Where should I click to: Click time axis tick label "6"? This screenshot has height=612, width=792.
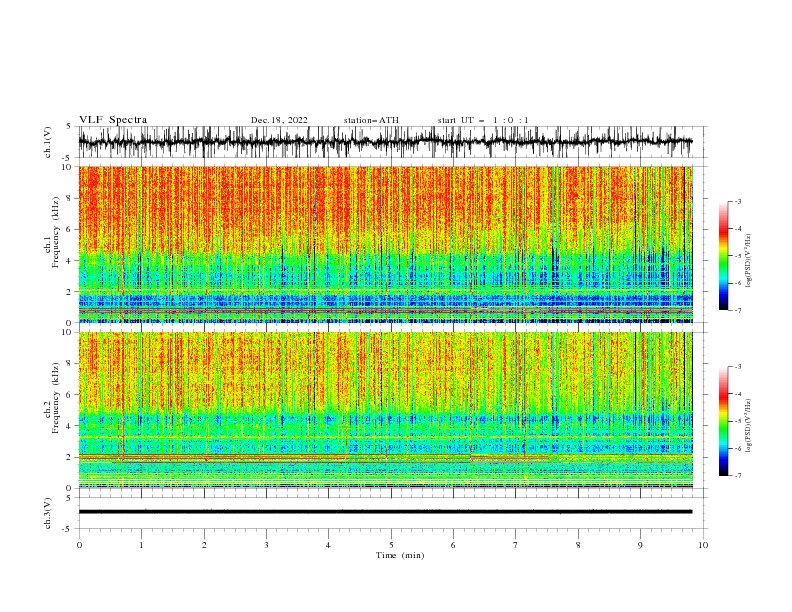tap(453, 545)
